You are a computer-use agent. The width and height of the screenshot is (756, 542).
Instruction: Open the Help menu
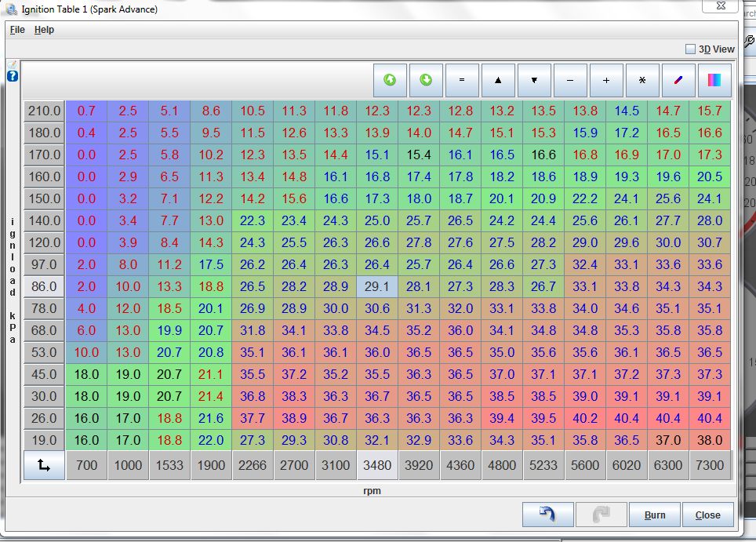pyautogui.click(x=44, y=30)
